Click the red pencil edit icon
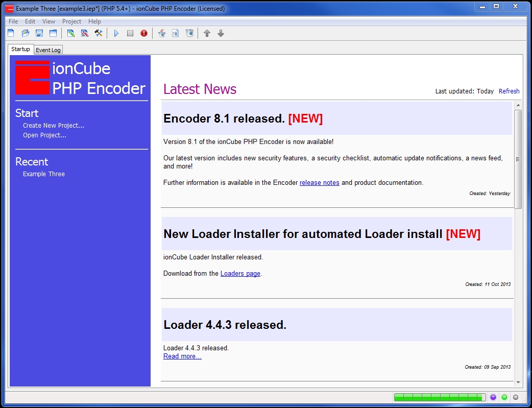The image size is (532, 408). coord(84,33)
